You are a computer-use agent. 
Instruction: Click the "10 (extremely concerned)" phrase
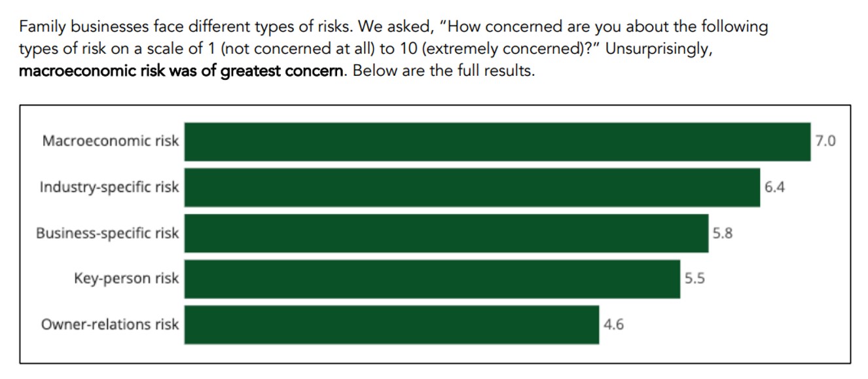click(x=484, y=49)
